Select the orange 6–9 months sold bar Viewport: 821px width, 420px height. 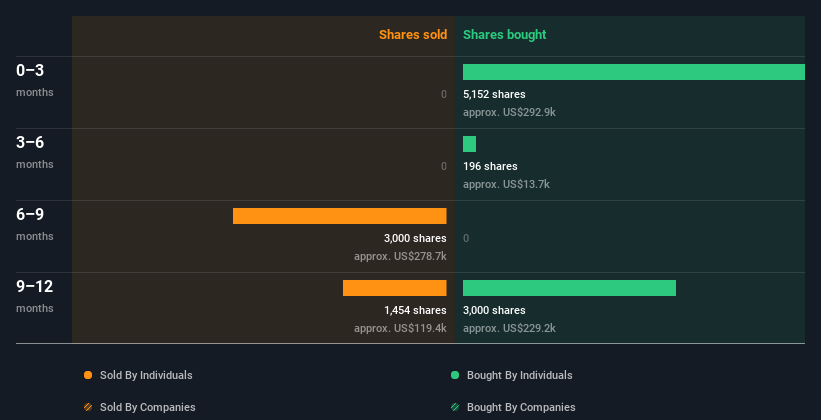point(339,216)
